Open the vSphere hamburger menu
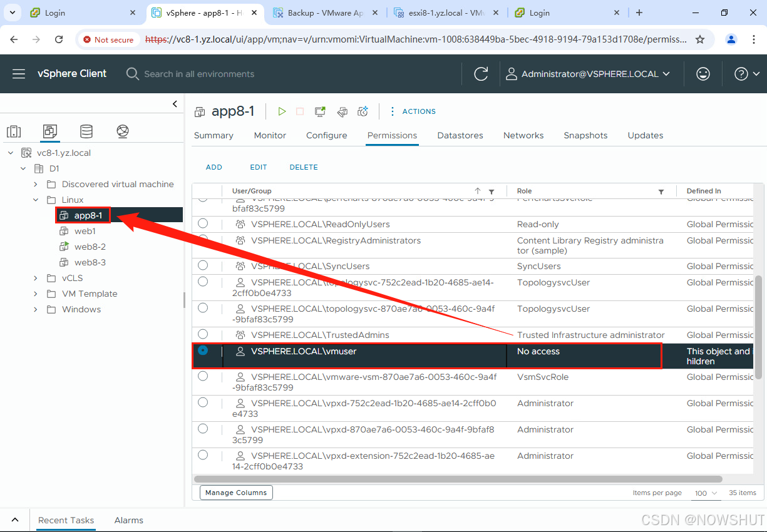Image resolution: width=767 pixels, height=532 pixels. [19, 74]
